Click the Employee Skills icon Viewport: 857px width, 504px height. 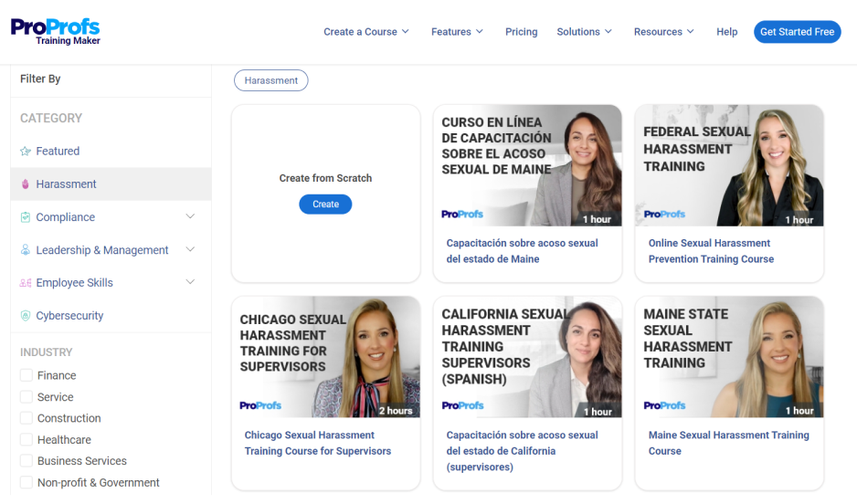[26, 283]
